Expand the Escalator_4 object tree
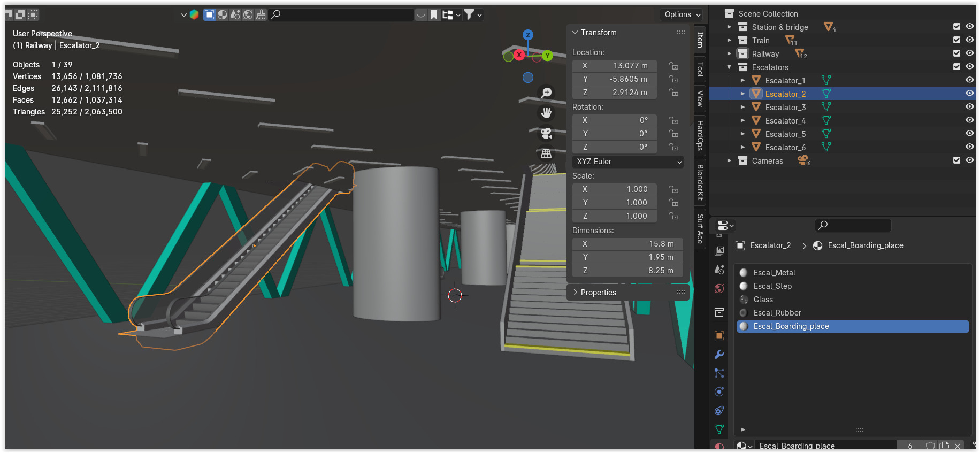Screen dimensions: 980x453 (x=742, y=120)
